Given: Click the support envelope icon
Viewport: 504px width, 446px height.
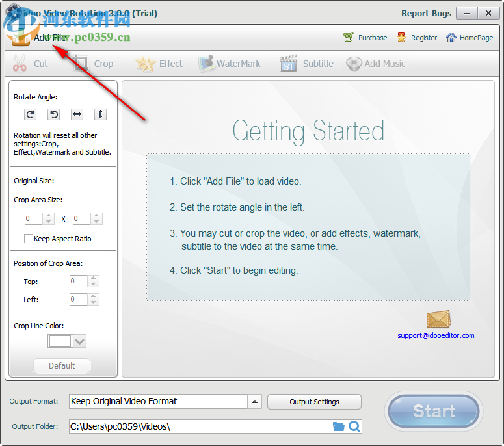Looking at the screenshot, I should [439, 319].
